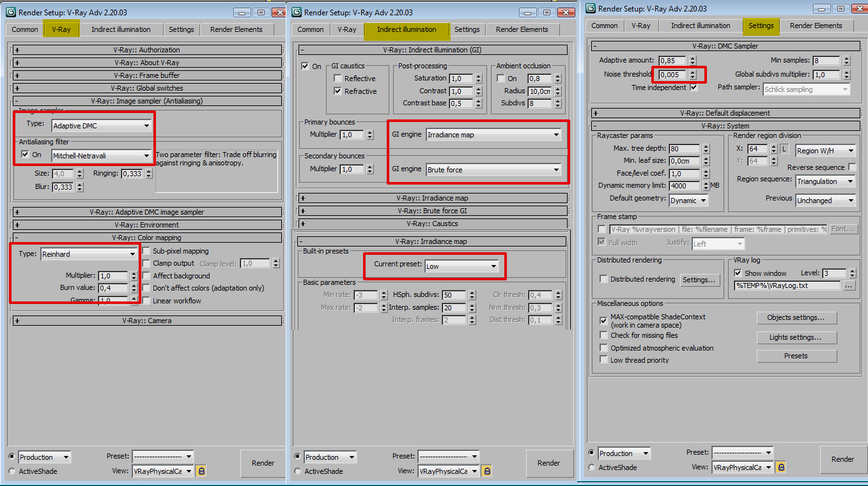The height and width of the screenshot is (486, 868).
Task: Click 3ds Max app icon in left window title
Action: point(11,12)
